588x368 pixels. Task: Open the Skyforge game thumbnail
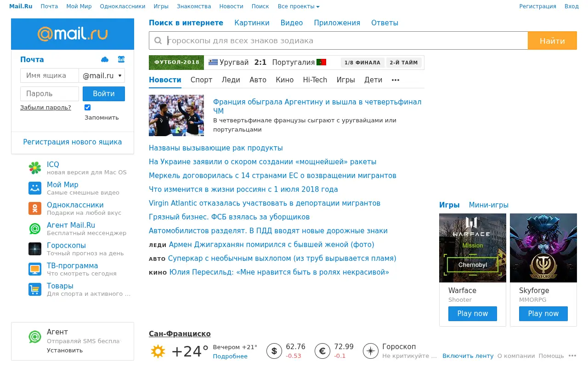(x=543, y=248)
